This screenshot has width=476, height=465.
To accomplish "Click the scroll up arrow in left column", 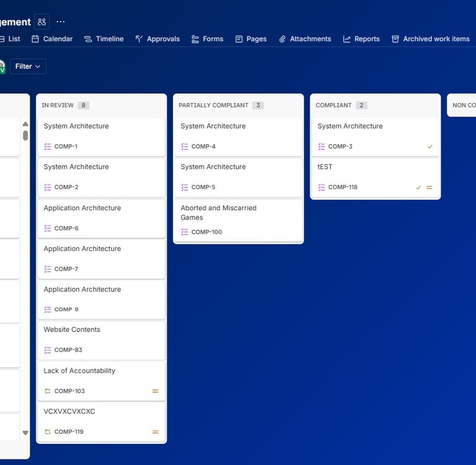I will (x=25, y=124).
